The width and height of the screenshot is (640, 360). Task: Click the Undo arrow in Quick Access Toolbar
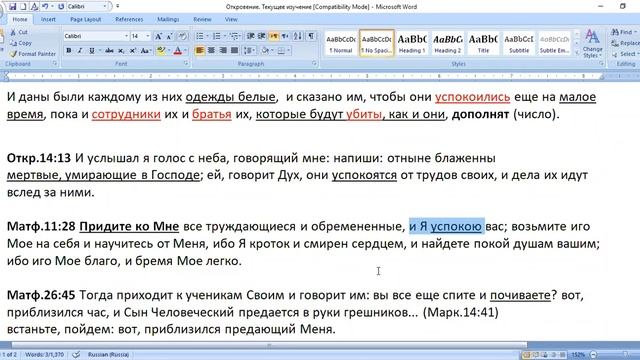[45, 7]
